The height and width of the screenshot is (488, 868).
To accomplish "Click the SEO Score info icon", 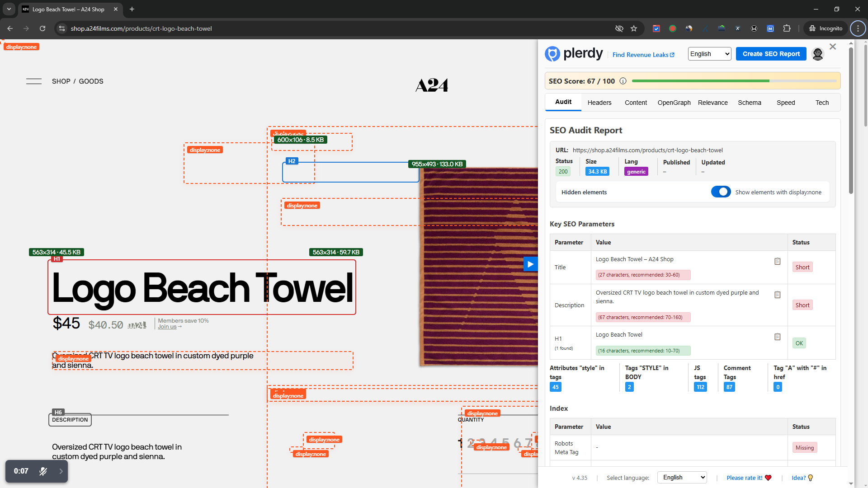I will 623,81.
